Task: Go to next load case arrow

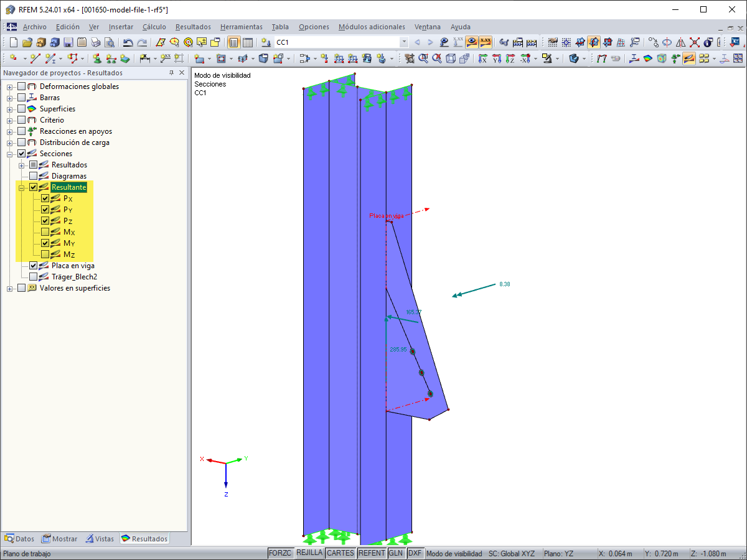Action: 430,42
